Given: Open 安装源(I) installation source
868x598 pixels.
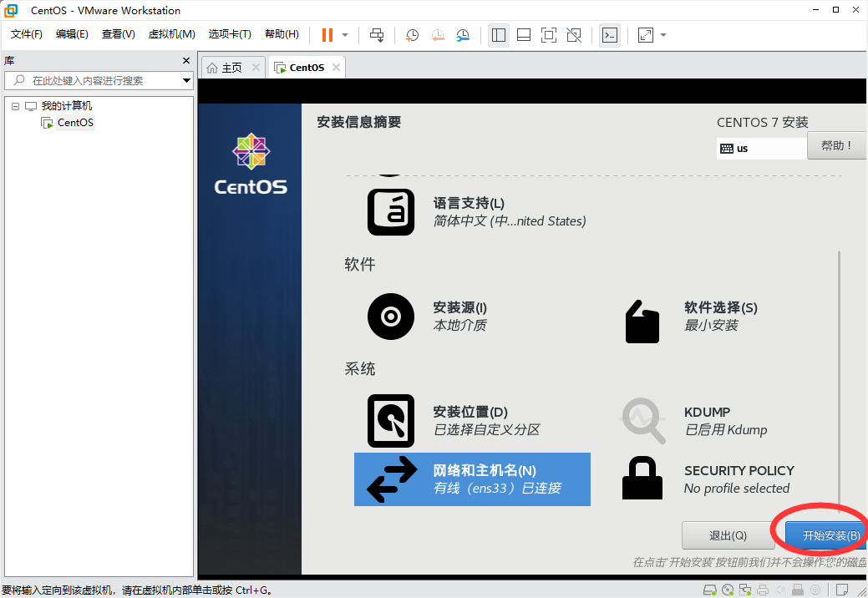Looking at the screenshot, I should pos(428,317).
